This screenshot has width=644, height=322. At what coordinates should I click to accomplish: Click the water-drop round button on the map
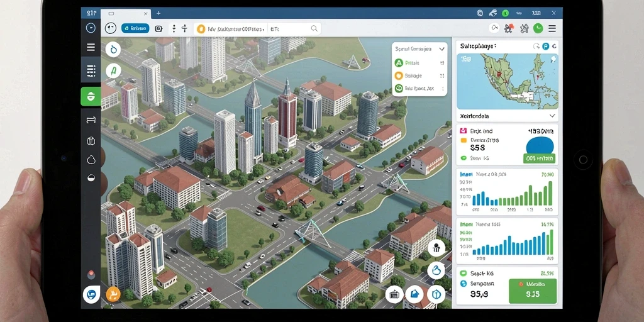(113, 49)
